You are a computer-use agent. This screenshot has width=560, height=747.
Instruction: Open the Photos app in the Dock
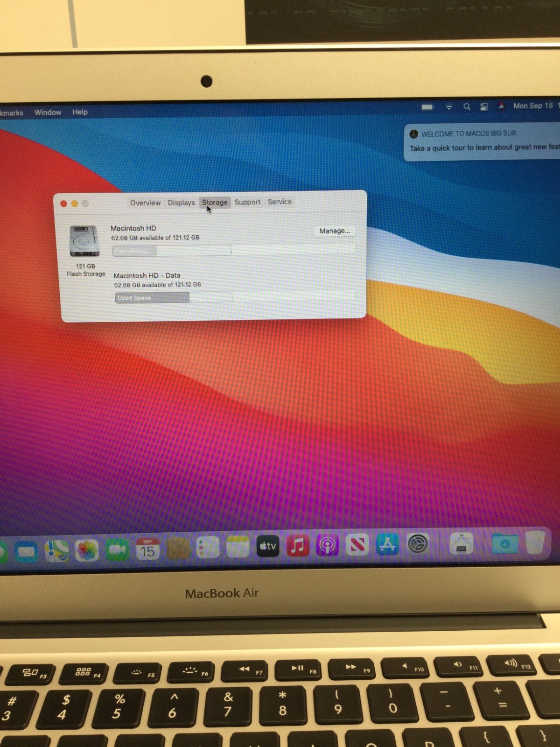(x=87, y=550)
